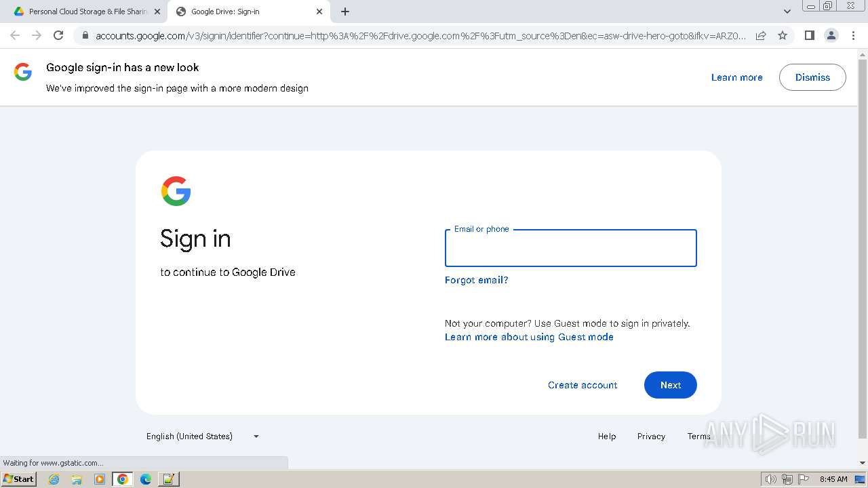Dismiss the new look banner
The image size is (868, 488).
(x=812, y=77)
